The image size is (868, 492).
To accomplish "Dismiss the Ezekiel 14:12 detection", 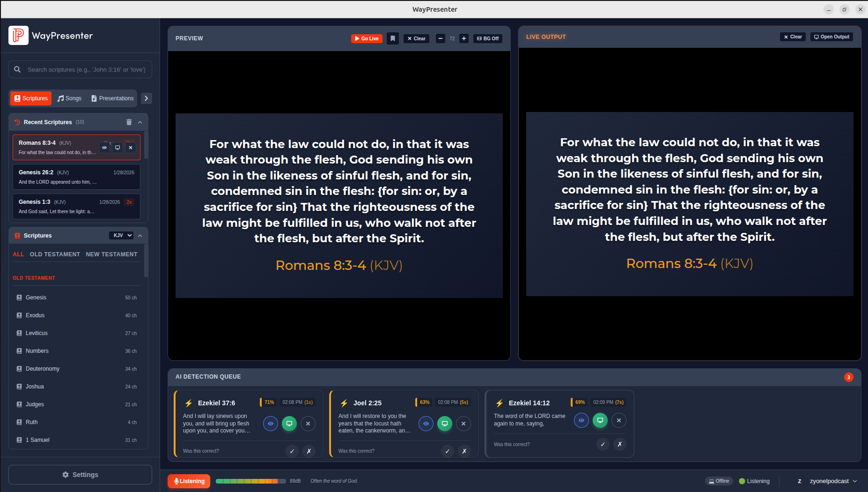I will [x=619, y=420].
